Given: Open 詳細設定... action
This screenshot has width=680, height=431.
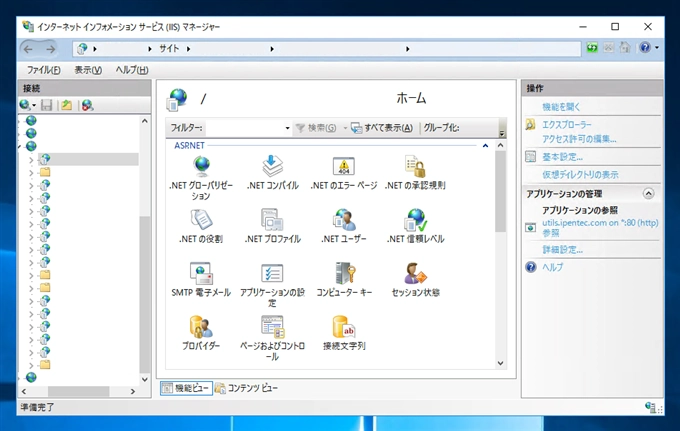Looking at the screenshot, I should (562, 250).
